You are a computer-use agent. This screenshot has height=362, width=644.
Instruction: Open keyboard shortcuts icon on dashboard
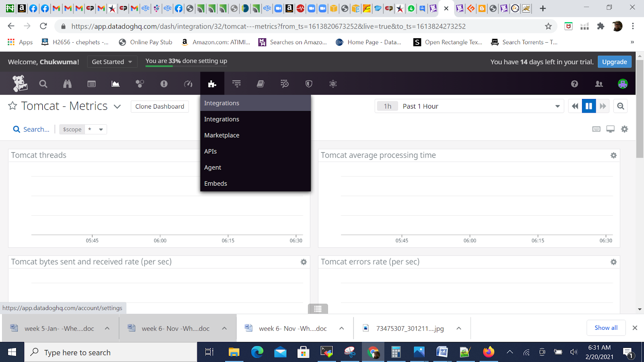(597, 129)
